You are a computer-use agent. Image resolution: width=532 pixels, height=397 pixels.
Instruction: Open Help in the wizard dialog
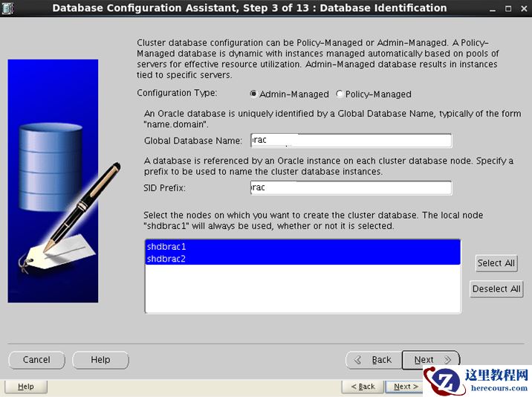(100, 360)
